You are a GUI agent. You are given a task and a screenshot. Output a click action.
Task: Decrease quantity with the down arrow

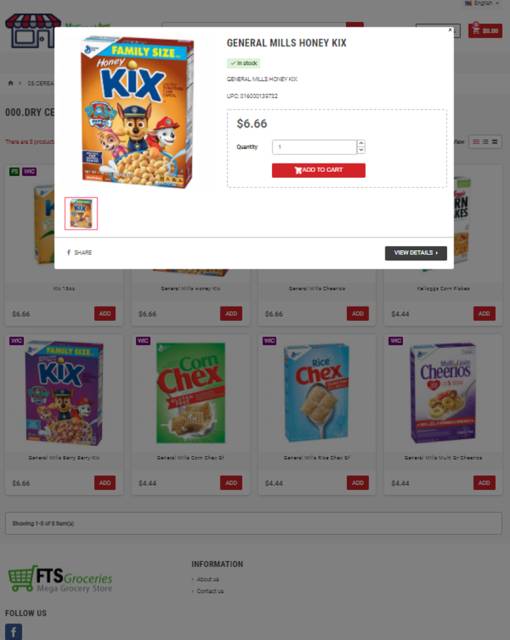tap(361, 150)
